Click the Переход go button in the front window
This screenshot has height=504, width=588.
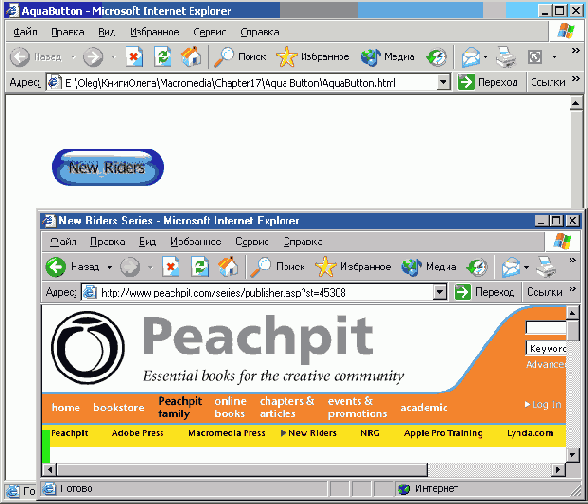pyautogui.click(x=484, y=292)
